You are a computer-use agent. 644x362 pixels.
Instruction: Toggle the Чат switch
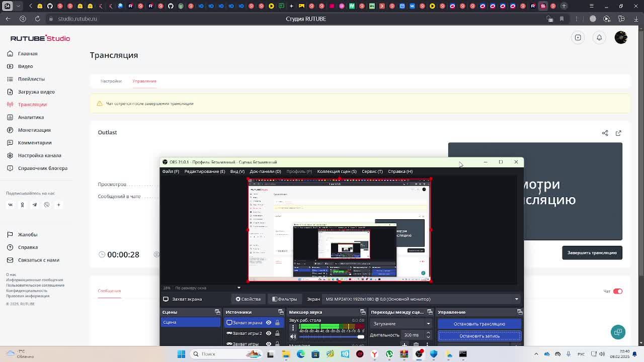pyautogui.click(x=618, y=291)
